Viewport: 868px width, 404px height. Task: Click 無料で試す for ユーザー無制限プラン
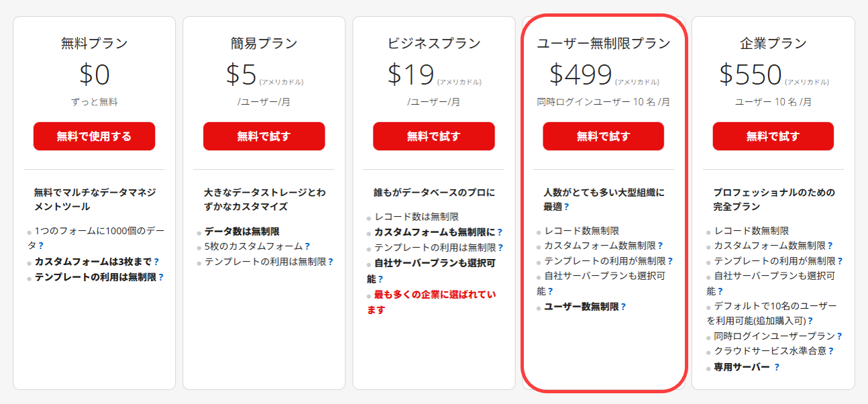click(x=603, y=136)
